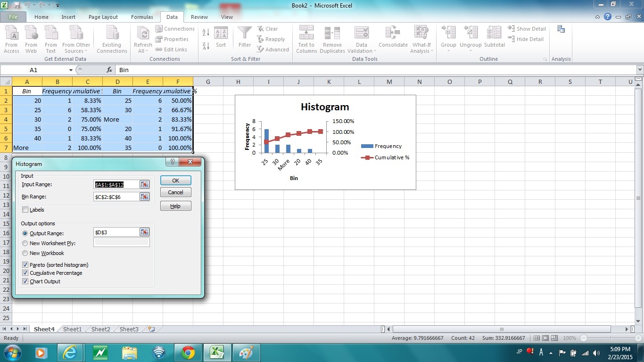Toggle the Cumulative Percentage checkbox
Image resolution: width=644 pixels, height=362 pixels.
point(25,273)
